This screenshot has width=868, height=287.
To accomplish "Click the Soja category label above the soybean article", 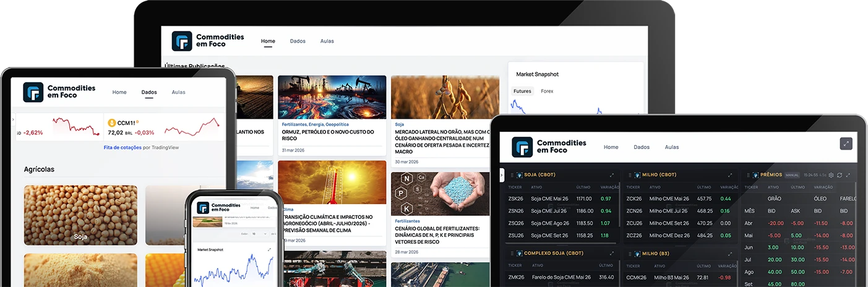I will [399, 124].
